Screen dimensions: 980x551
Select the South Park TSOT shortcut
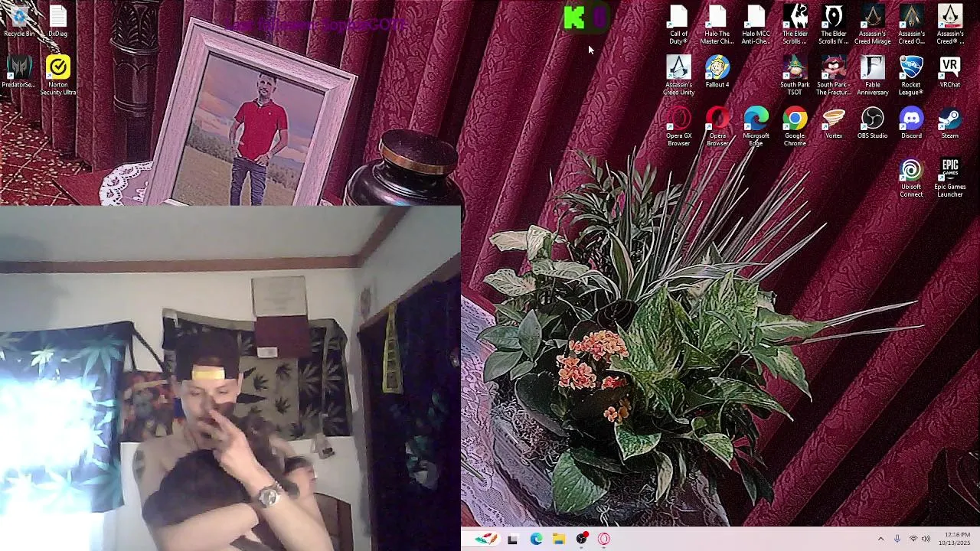(795, 76)
